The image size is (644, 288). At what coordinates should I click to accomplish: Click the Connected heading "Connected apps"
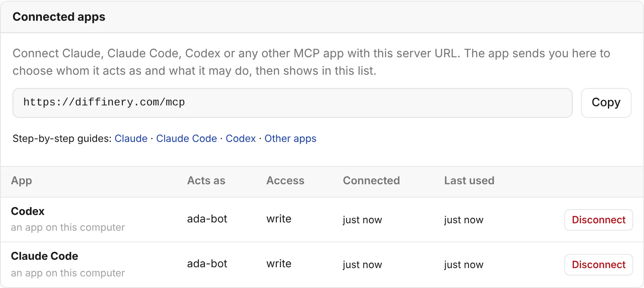59,17
